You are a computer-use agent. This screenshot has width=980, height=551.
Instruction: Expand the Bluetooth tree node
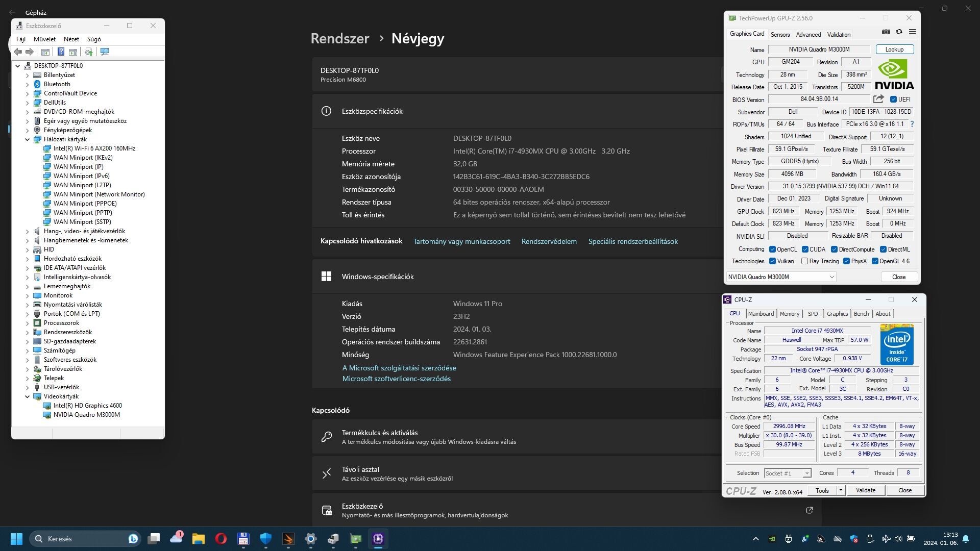pos(28,84)
